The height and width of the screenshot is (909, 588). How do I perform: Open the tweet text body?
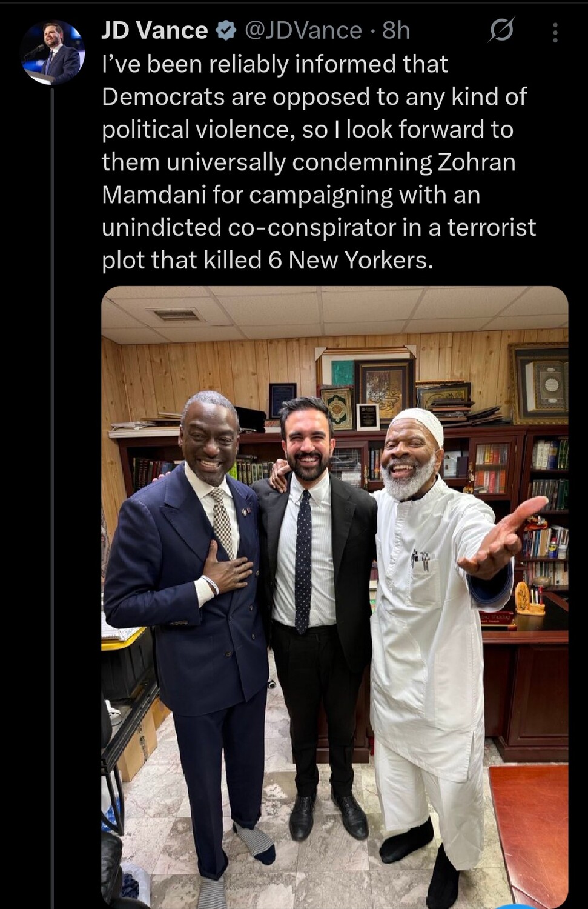[319, 162]
